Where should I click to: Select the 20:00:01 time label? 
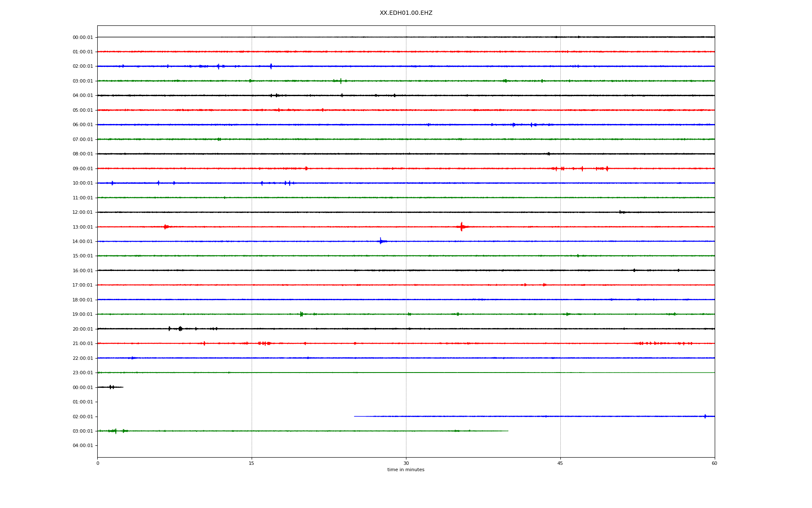pyautogui.click(x=82, y=329)
